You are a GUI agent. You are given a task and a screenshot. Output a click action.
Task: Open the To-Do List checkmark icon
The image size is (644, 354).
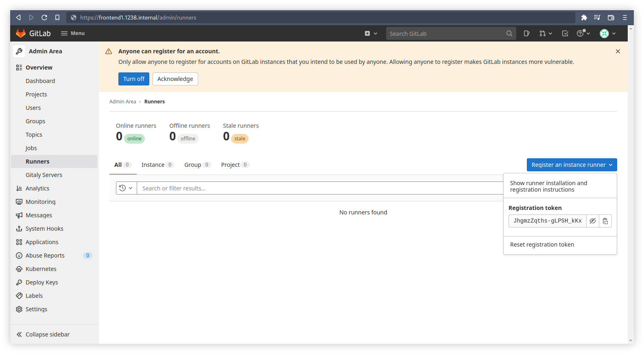[x=565, y=33]
